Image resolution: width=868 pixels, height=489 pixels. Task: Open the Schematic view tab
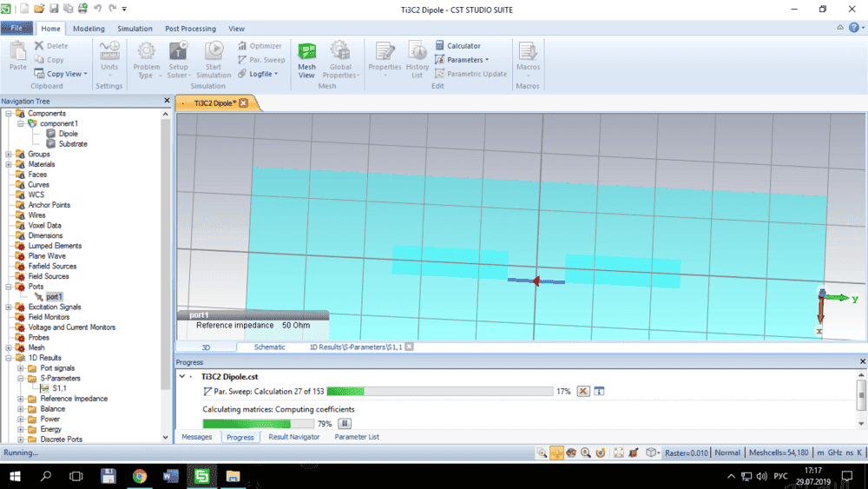[x=269, y=347]
